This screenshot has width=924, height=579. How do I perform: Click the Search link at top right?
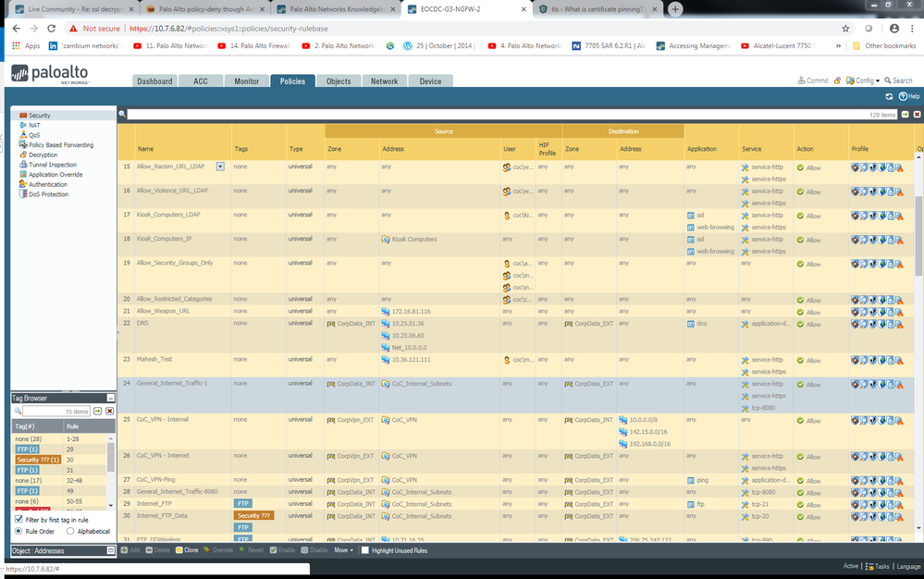(898, 80)
